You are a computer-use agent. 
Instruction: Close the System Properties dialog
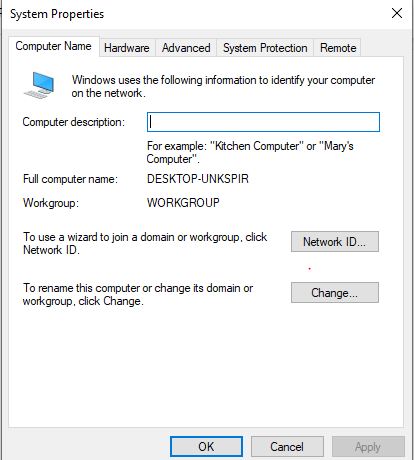click(397, 14)
